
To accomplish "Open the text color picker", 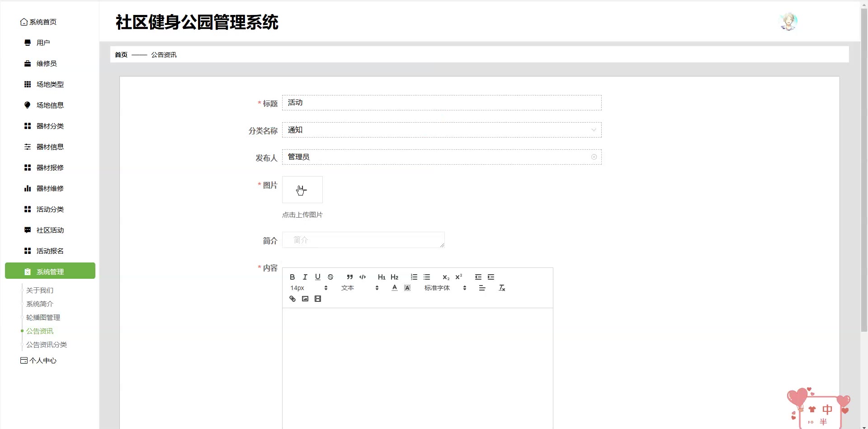I will pos(395,288).
